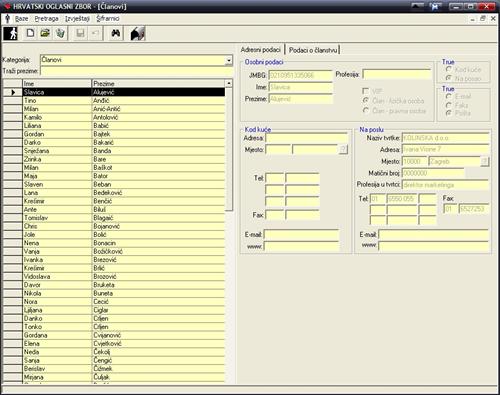Click the member list vertical scrollbar
Viewport: 500px width, 395px height.
click(x=229, y=148)
